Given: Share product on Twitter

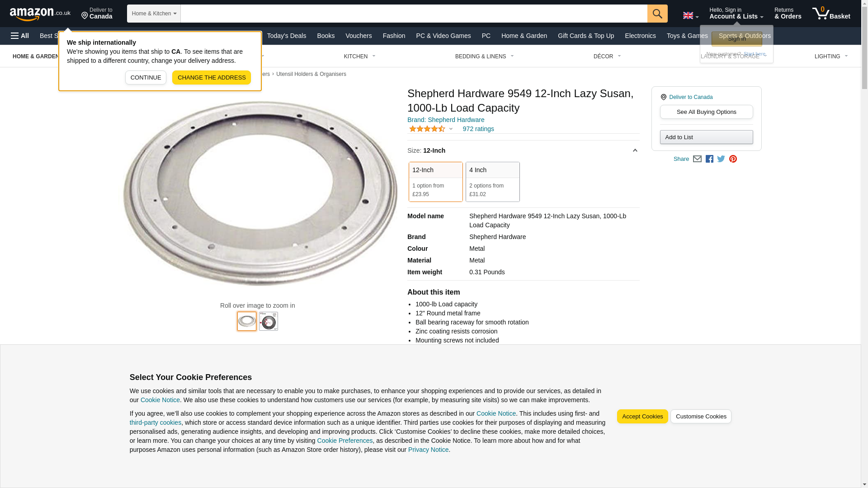Looking at the screenshot, I should (721, 159).
